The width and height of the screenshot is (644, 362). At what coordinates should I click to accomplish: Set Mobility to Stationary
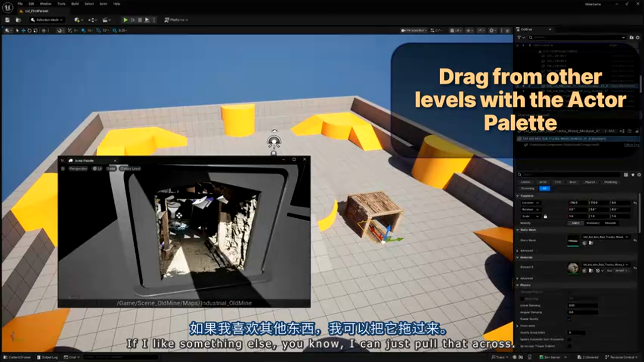point(593,223)
